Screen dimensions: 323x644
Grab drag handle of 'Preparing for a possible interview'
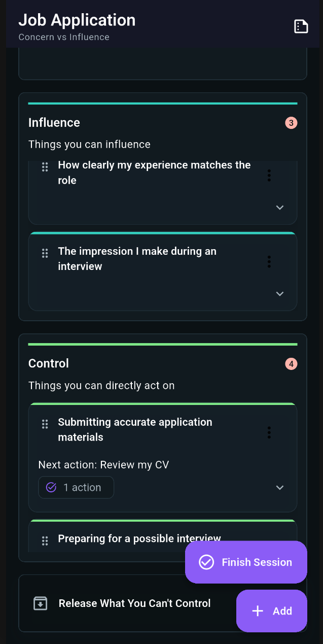[45, 540]
